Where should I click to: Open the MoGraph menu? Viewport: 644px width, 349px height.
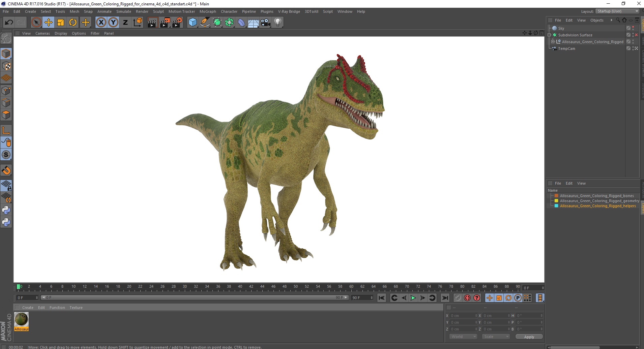coord(208,11)
